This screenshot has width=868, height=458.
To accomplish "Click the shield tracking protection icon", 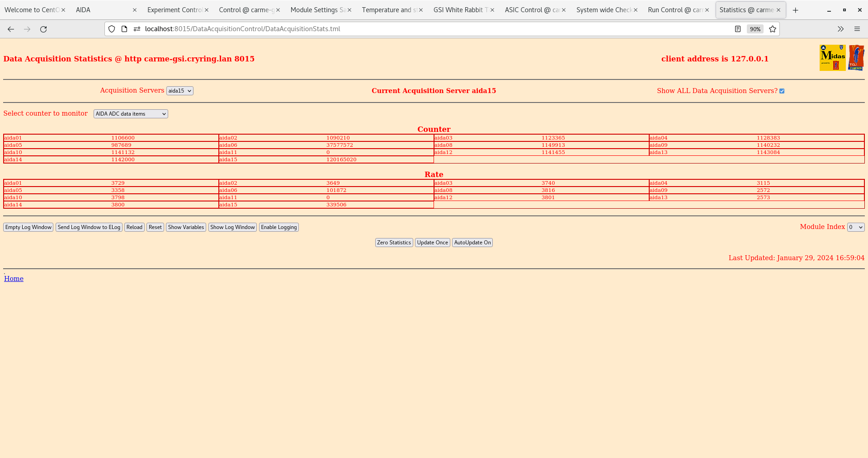I will pos(112,29).
